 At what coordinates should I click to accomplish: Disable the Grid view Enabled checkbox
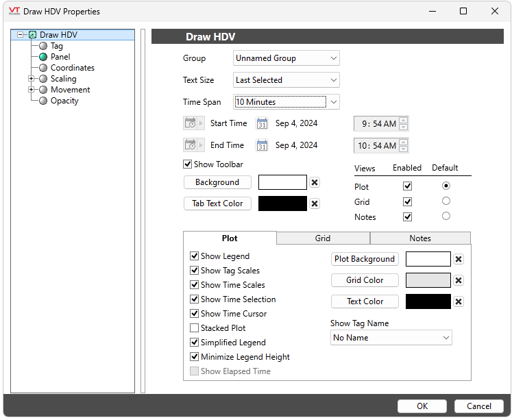pyautogui.click(x=408, y=201)
